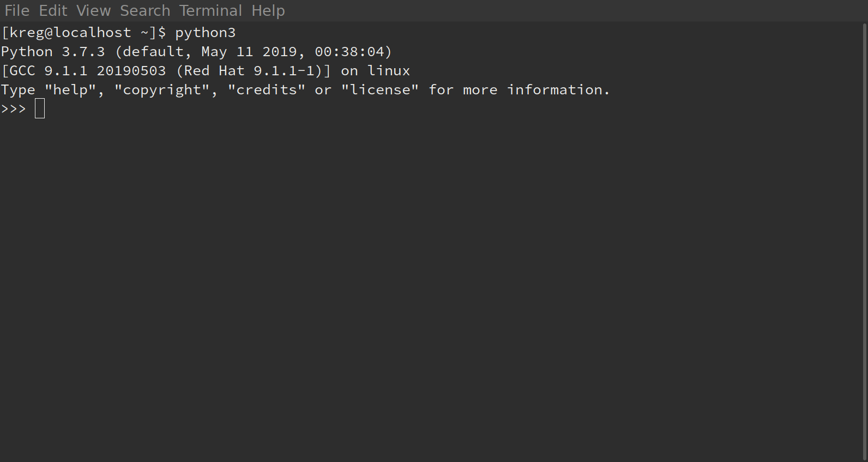Open the View menu
This screenshot has width=868, height=462.
coord(93,10)
